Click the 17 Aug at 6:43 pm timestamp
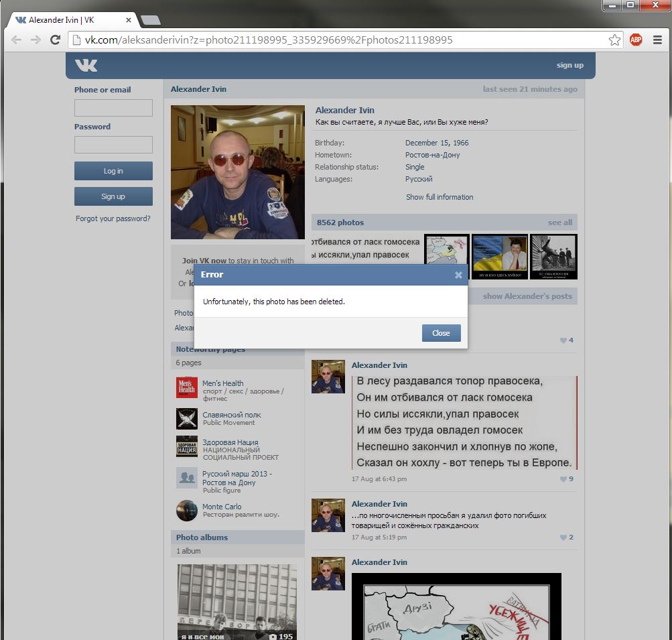Viewport: 672px width, 640px height. (x=379, y=478)
